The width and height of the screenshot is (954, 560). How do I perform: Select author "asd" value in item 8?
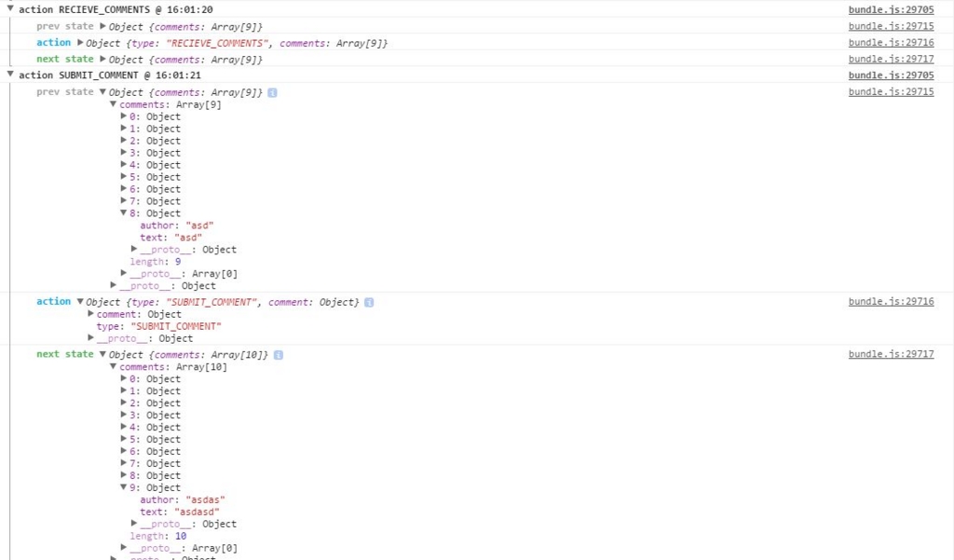point(199,225)
